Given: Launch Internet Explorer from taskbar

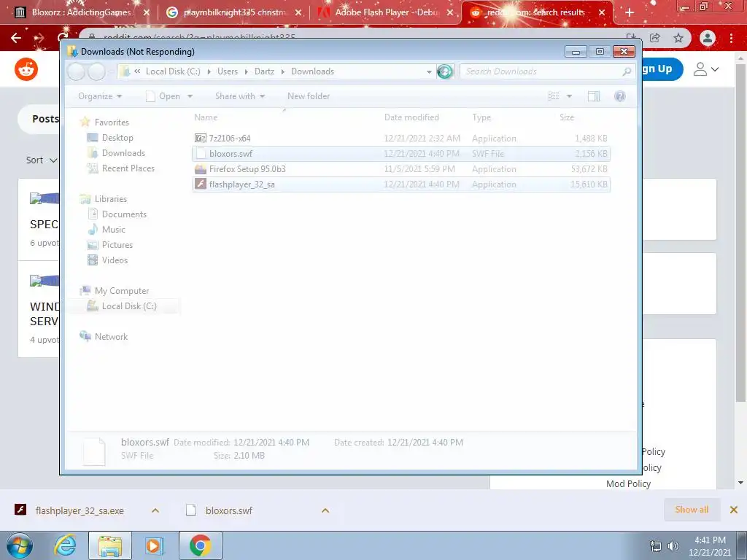Looking at the screenshot, I should 65,545.
